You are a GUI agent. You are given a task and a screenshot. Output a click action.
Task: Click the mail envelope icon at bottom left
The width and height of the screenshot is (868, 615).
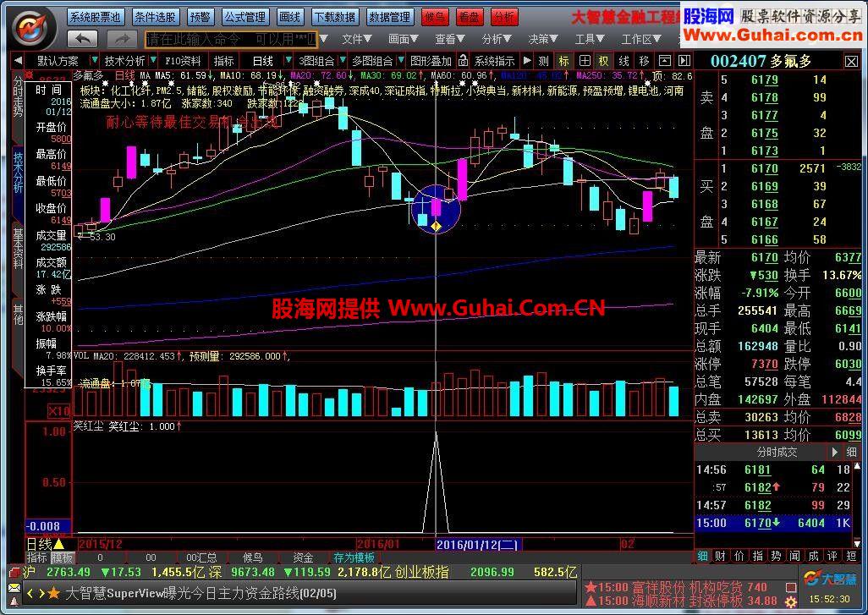(14, 588)
